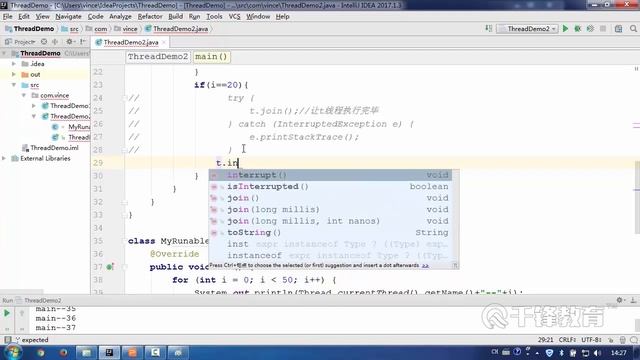Collapse the src folder arrow
Image resolution: width=640 pixels, height=360 pixels.
click(x=14, y=85)
